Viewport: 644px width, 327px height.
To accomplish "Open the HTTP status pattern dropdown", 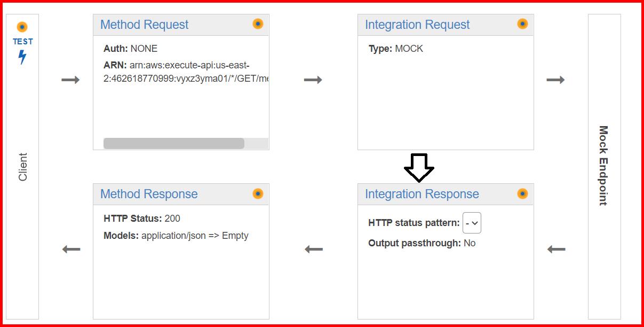I will 472,223.
